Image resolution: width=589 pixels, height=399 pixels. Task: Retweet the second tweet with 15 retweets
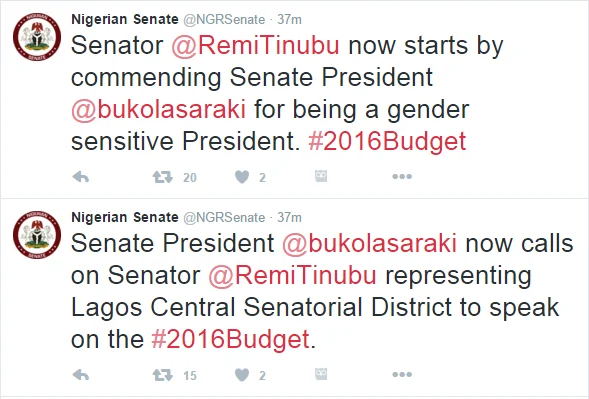point(163,375)
